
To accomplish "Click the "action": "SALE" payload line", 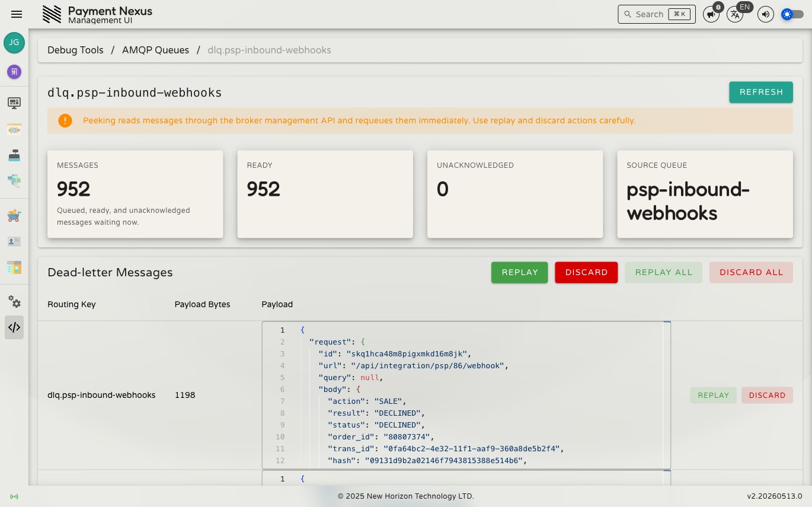I will pyautogui.click(x=367, y=401).
